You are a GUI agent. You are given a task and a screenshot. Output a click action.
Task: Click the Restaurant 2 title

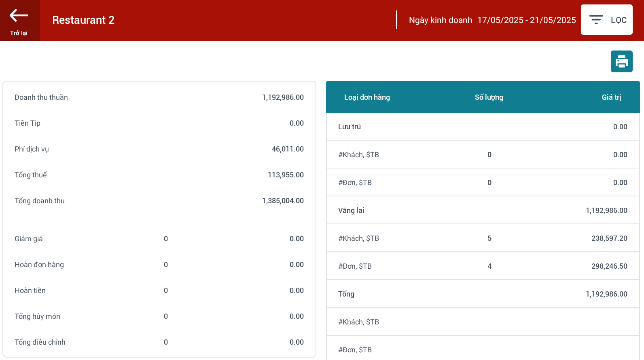pyautogui.click(x=83, y=20)
